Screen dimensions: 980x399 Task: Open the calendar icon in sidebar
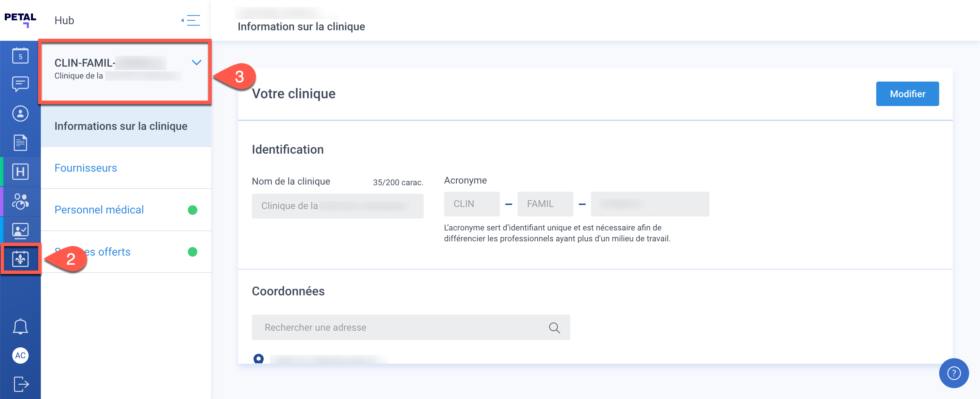tap(20, 56)
